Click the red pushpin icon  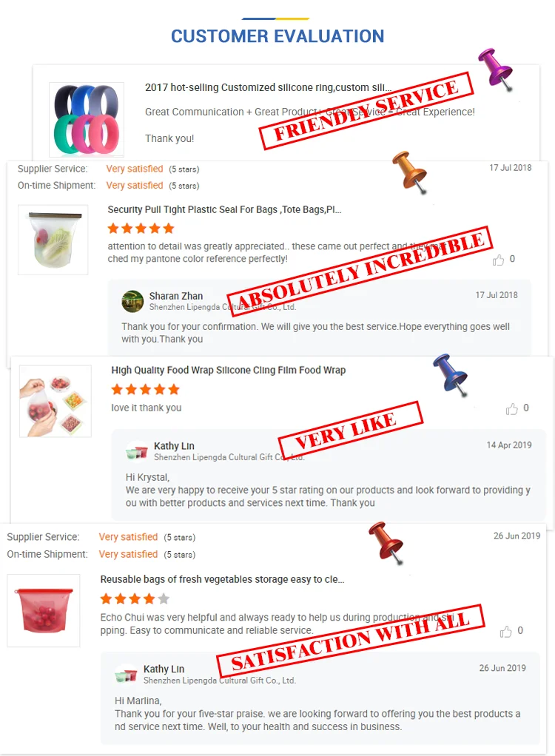click(x=386, y=543)
